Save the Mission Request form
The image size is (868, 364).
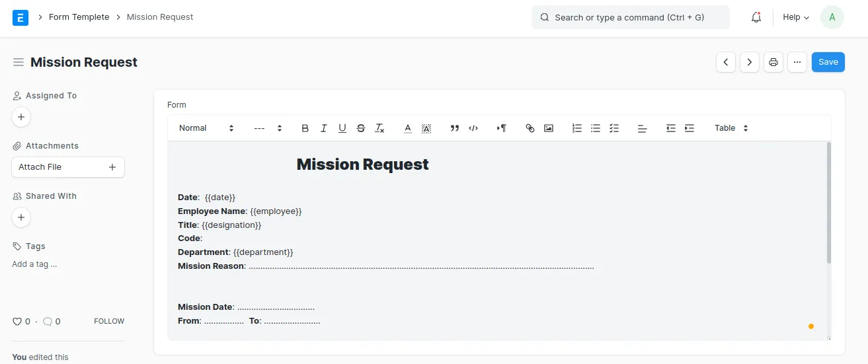point(828,62)
